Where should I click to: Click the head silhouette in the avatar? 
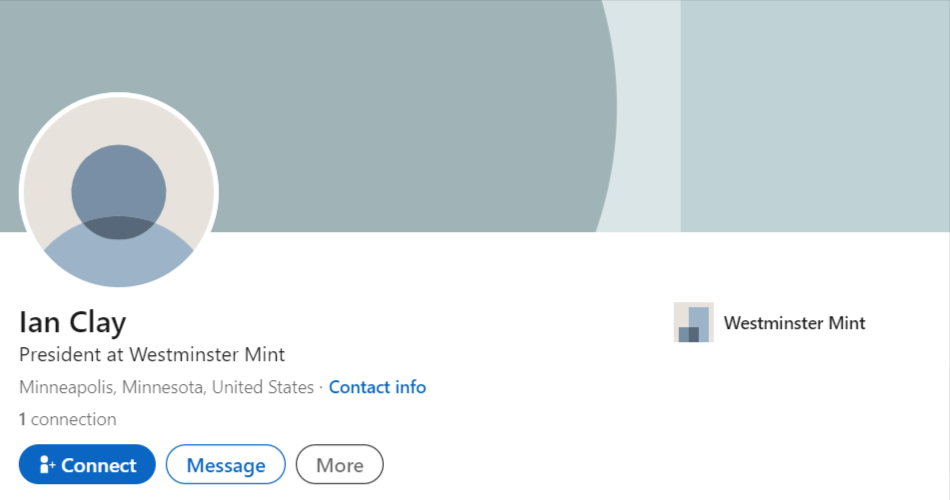tap(119, 192)
